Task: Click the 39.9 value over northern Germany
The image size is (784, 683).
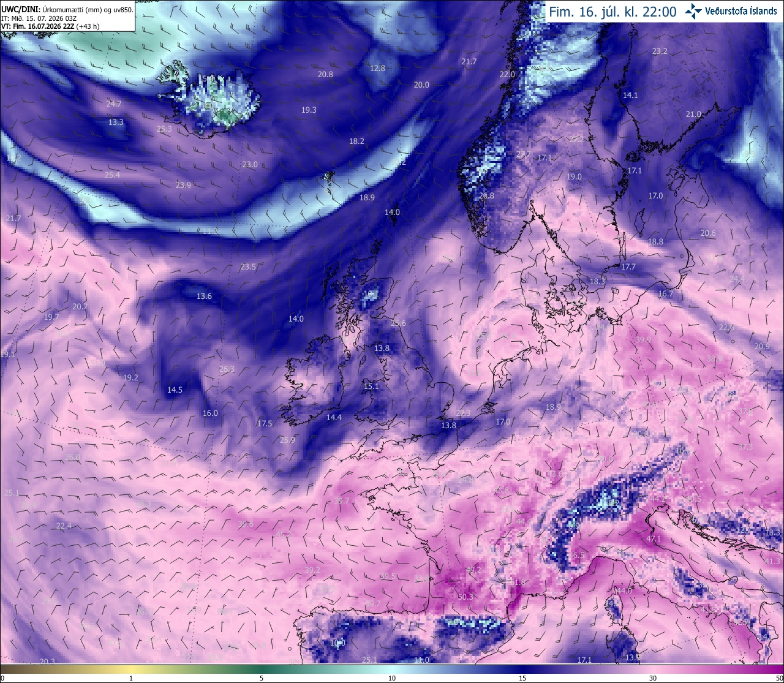Action: [643, 339]
